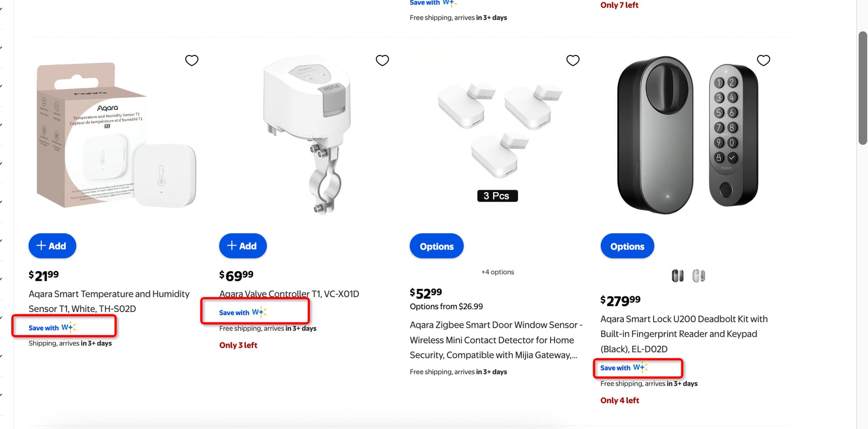
Task: Show the +4 options for door sensor
Action: coord(497,272)
